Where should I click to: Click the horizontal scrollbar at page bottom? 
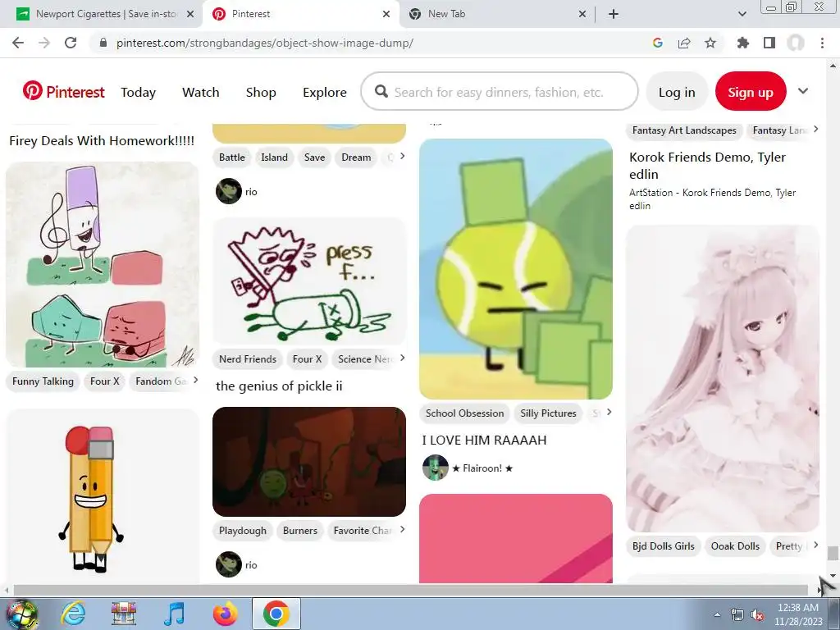(410, 590)
